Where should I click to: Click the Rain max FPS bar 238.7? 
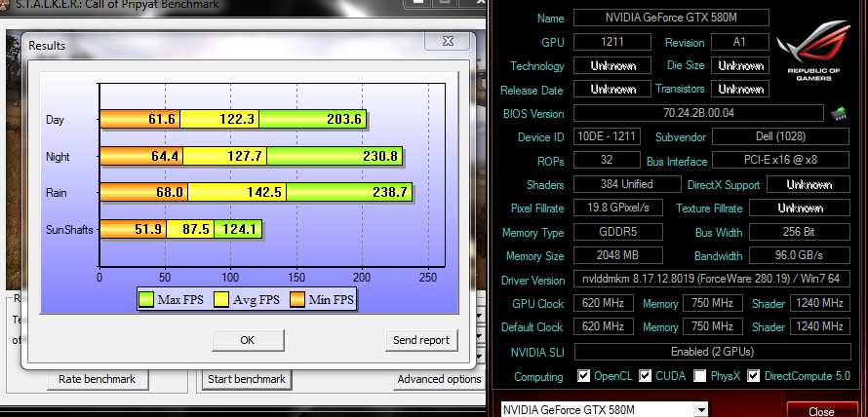coord(349,193)
